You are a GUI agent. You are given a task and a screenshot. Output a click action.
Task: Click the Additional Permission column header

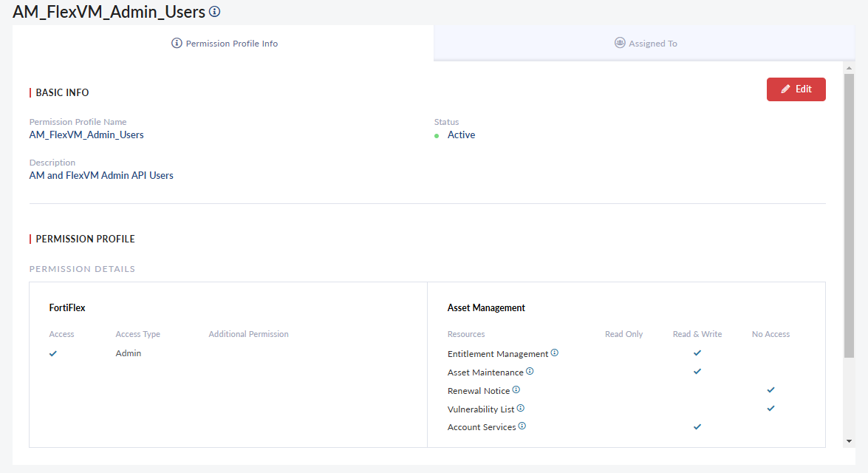(248, 334)
